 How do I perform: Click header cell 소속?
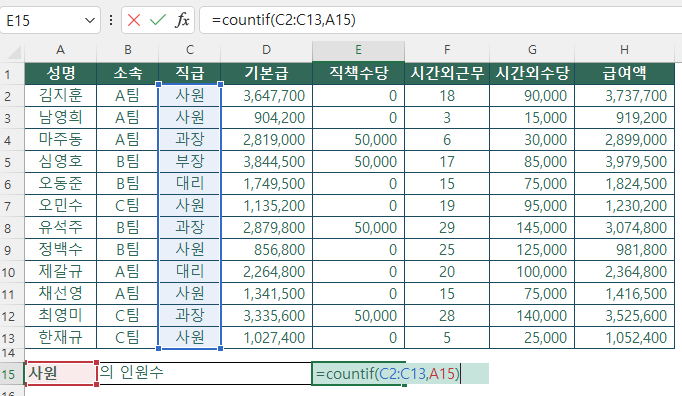click(127, 74)
